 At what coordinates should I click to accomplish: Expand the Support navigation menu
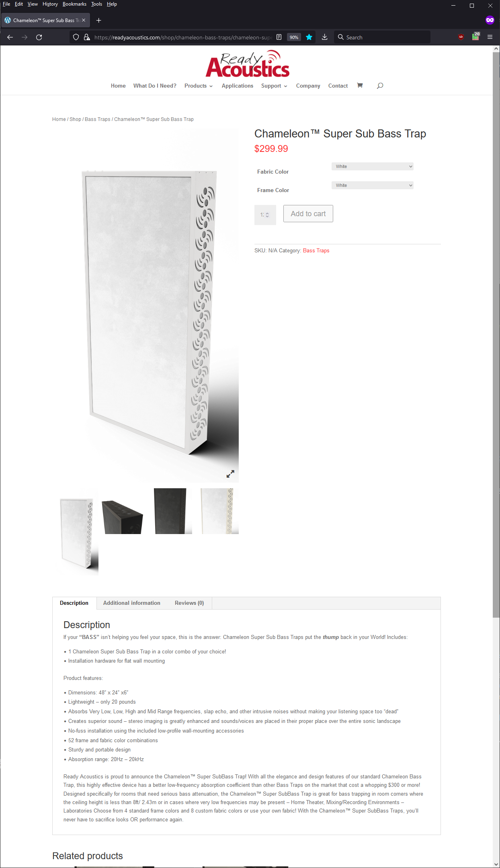pos(274,86)
